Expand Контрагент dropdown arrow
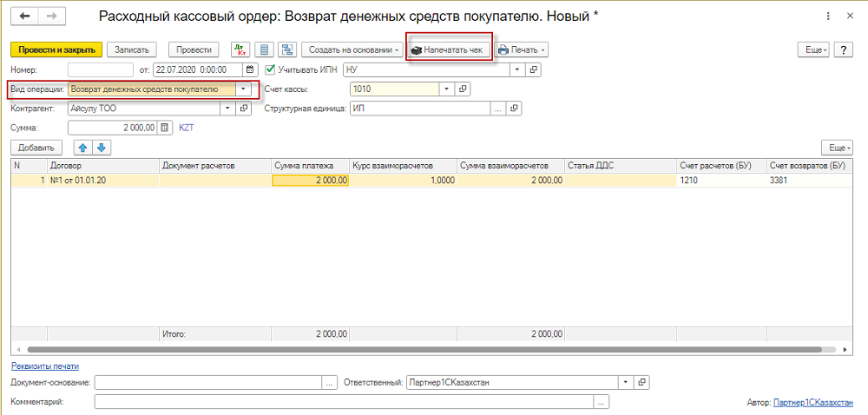868x415 pixels. point(228,109)
